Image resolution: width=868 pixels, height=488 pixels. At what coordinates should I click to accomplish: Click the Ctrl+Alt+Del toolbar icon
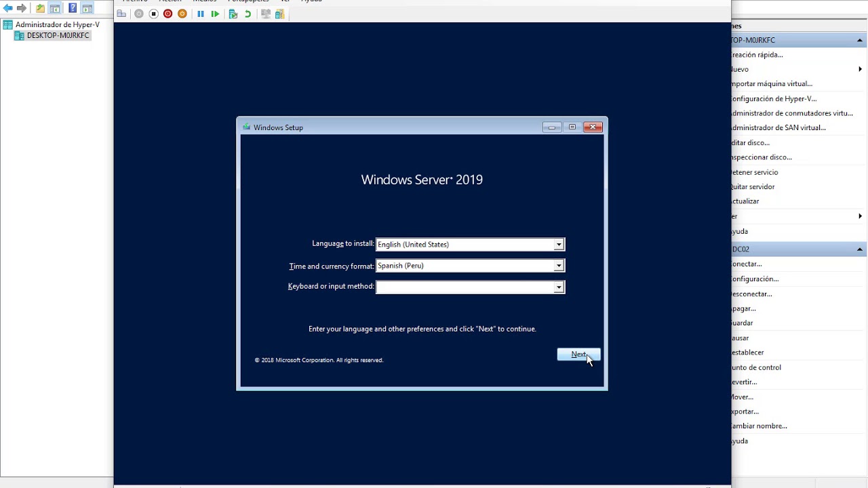pyautogui.click(x=121, y=14)
